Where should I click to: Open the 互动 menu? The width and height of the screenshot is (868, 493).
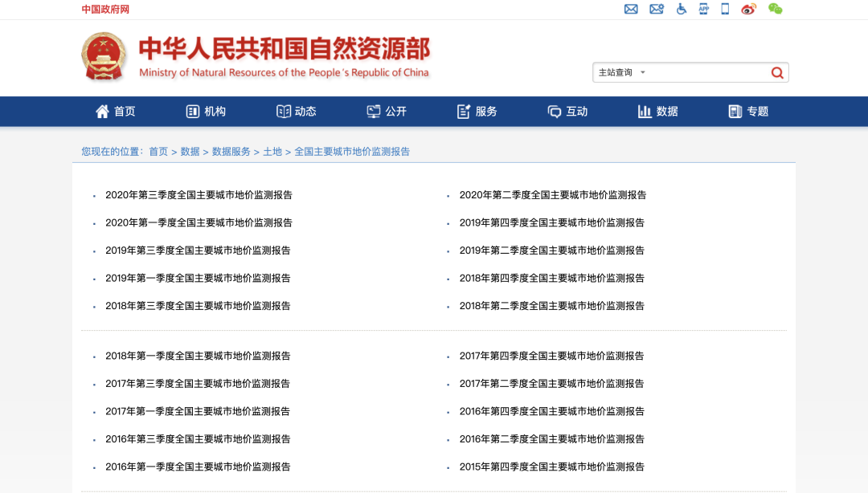[x=568, y=111]
